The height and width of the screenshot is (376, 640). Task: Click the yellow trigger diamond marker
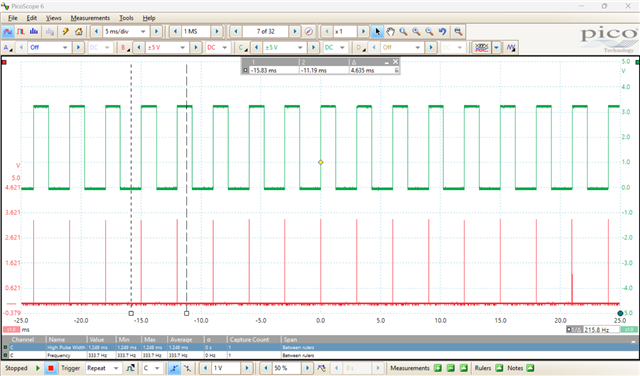321,162
